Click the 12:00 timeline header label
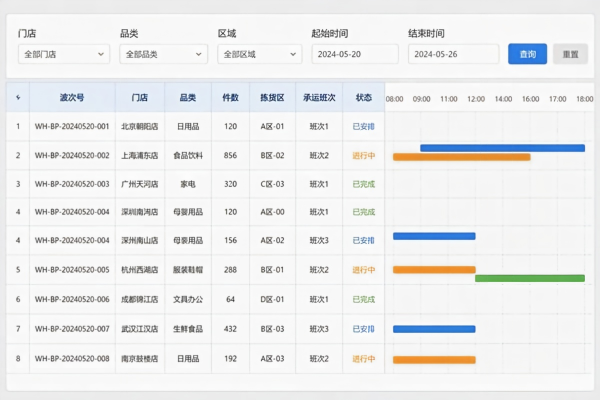Image resolution: width=600 pixels, height=400 pixels. (x=476, y=99)
